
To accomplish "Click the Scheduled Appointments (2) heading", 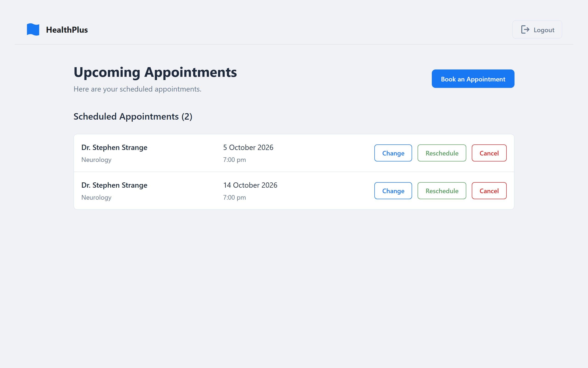I will tap(133, 117).
